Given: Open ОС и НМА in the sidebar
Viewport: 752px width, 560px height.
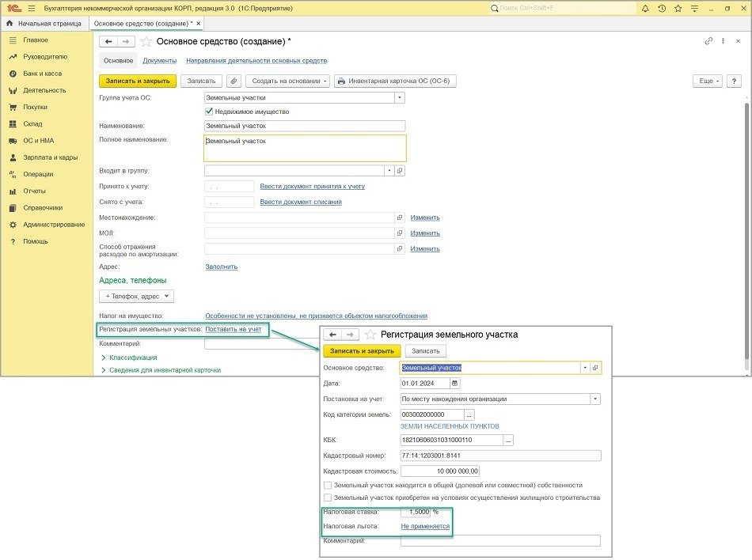Looking at the screenshot, I should (x=38, y=140).
